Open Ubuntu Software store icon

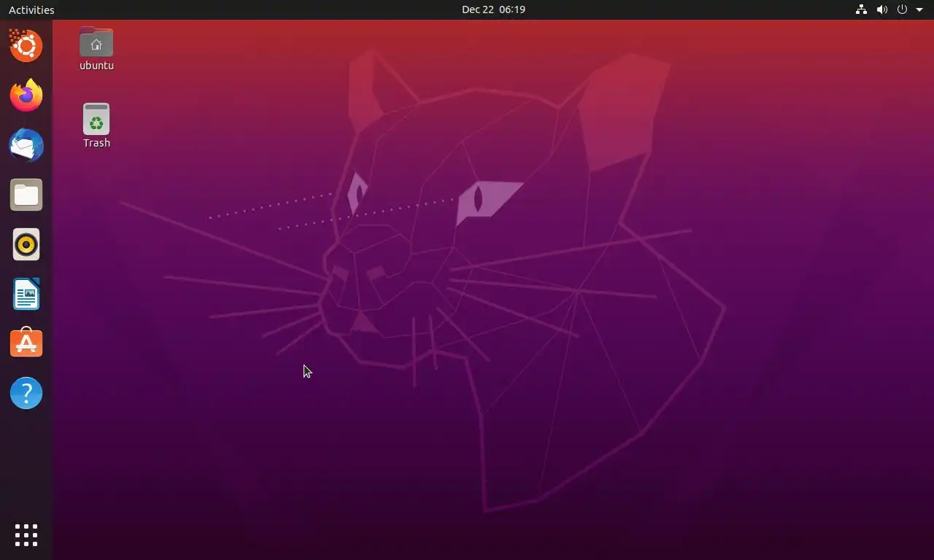tap(26, 343)
